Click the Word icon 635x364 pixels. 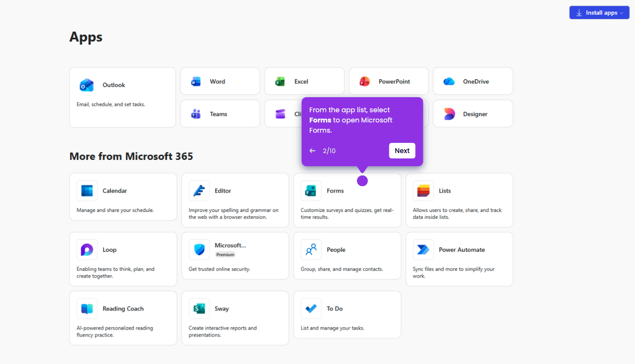tap(196, 82)
